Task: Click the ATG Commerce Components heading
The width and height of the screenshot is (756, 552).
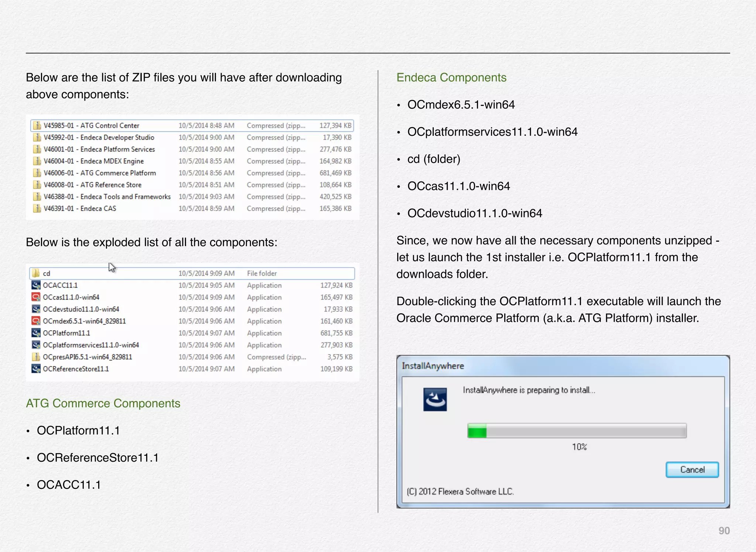Action: tap(103, 403)
